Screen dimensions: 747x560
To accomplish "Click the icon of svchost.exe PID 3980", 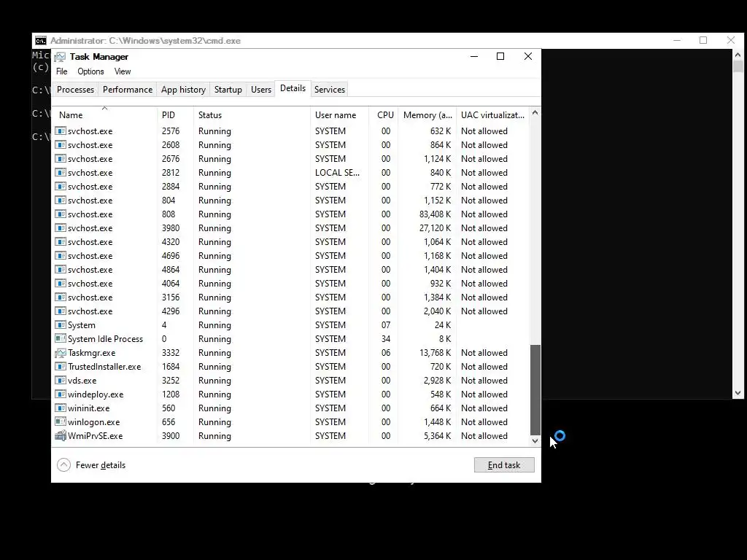I will (x=60, y=227).
